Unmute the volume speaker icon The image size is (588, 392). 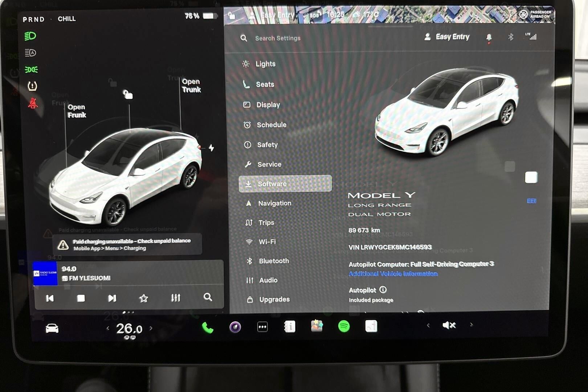(449, 325)
